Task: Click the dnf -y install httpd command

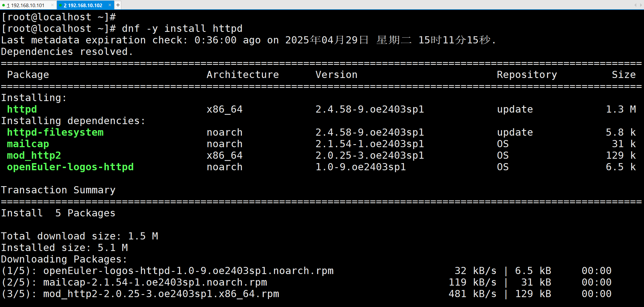Action: [x=182, y=29]
